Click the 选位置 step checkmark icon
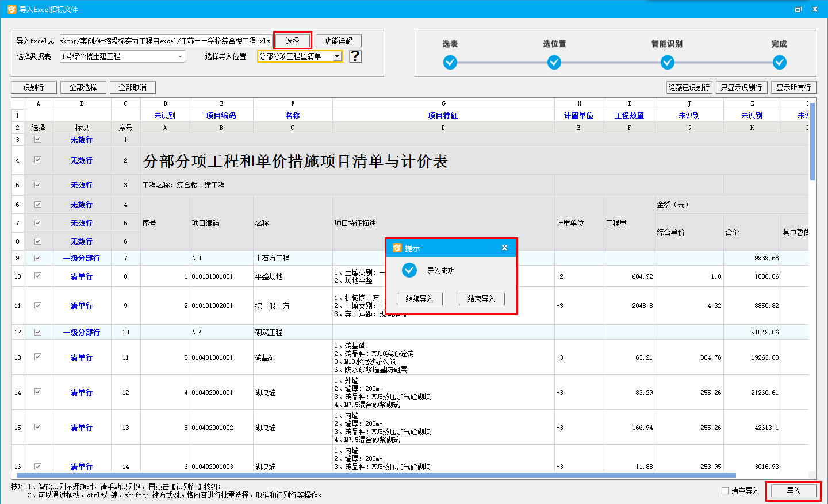The image size is (828, 504). (x=554, y=62)
